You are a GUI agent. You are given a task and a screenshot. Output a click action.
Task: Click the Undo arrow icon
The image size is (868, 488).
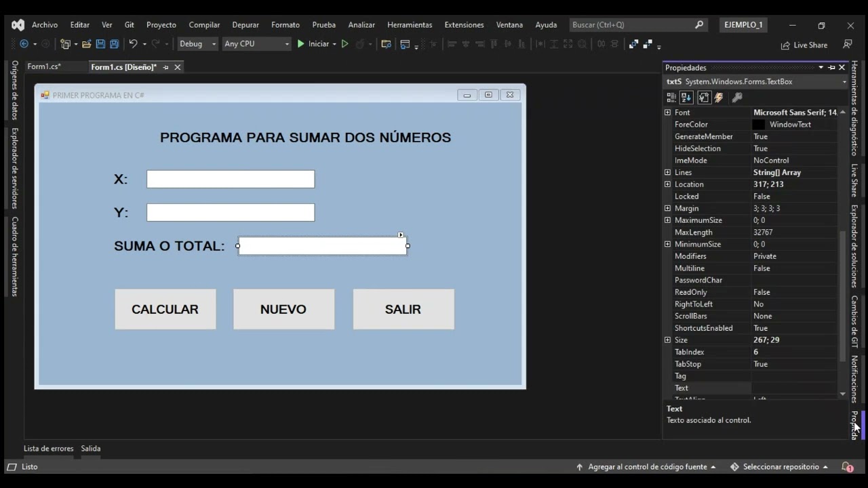(x=133, y=44)
